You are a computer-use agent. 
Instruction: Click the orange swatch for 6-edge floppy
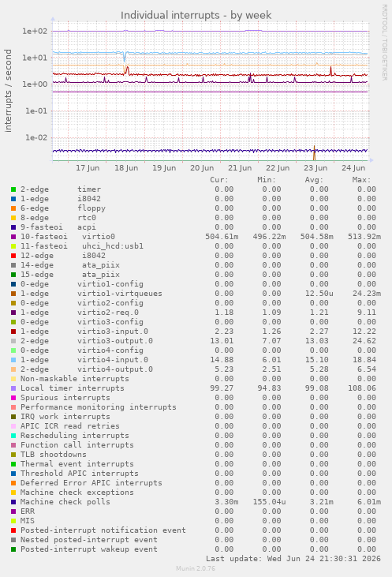(x=13, y=208)
